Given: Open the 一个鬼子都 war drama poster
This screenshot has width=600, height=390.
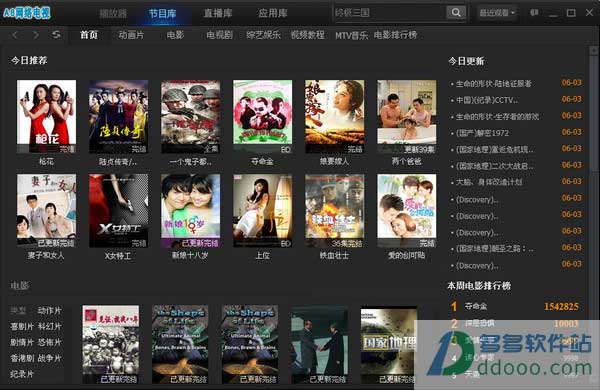Looking at the screenshot, I should (191, 117).
